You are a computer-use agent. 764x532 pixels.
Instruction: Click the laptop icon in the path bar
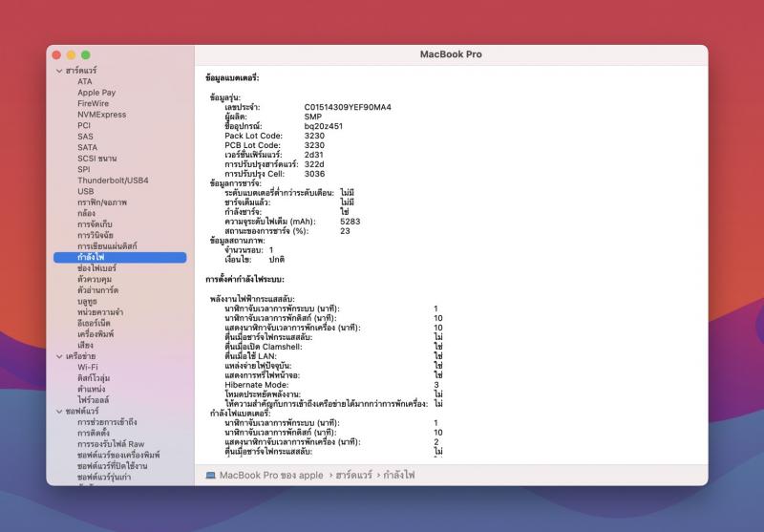[x=210, y=475]
